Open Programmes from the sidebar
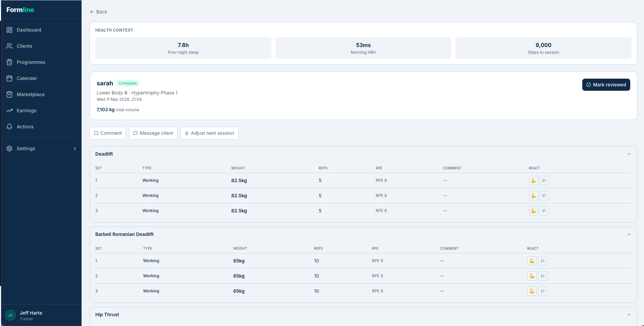 (31, 62)
